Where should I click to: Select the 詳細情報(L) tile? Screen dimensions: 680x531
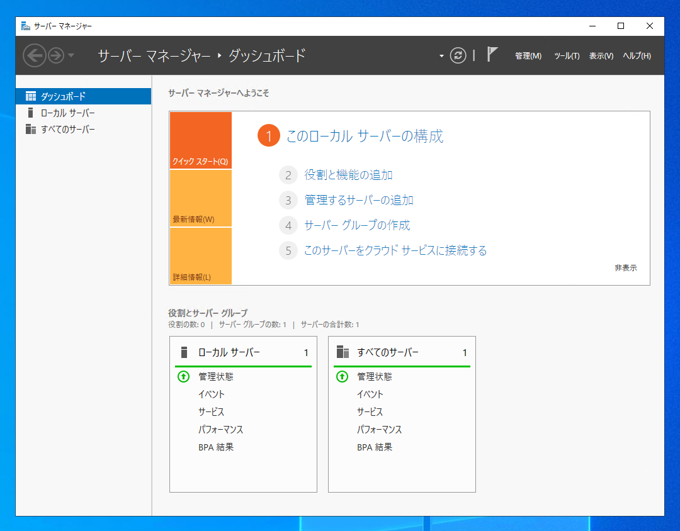[x=201, y=256]
